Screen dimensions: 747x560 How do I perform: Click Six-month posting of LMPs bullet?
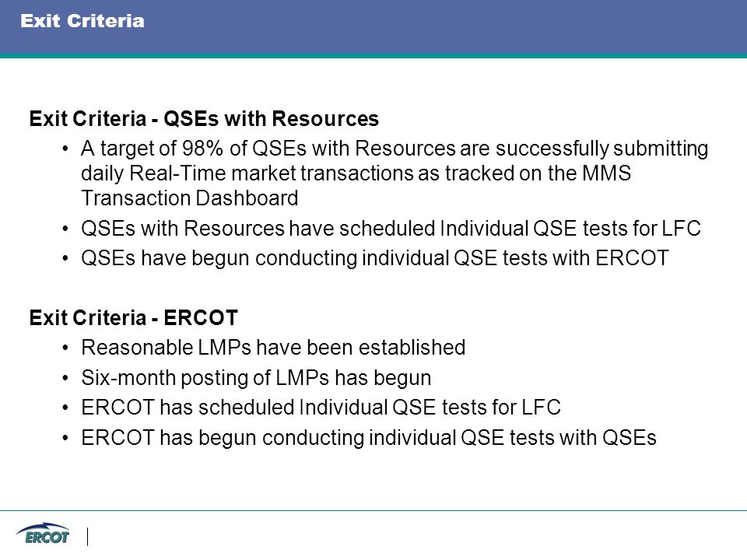point(256,378)
